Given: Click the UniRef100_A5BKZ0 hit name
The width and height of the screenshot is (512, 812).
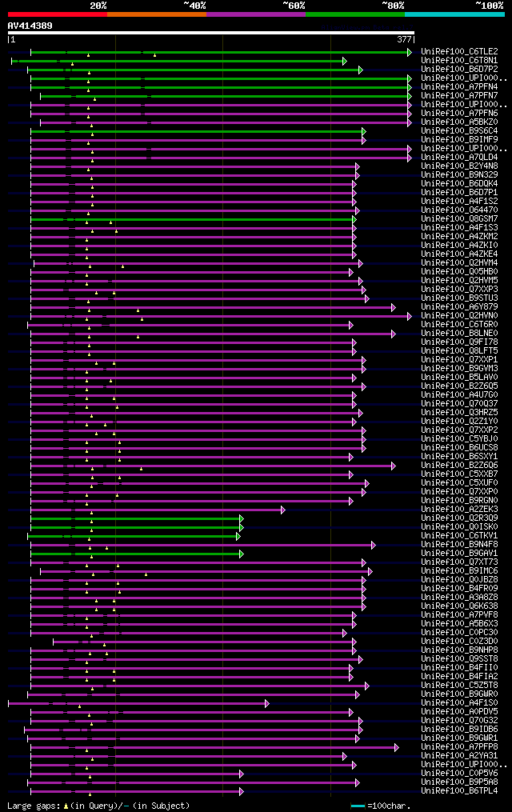Looking at the screenshot, I should [x=459, y=122].
